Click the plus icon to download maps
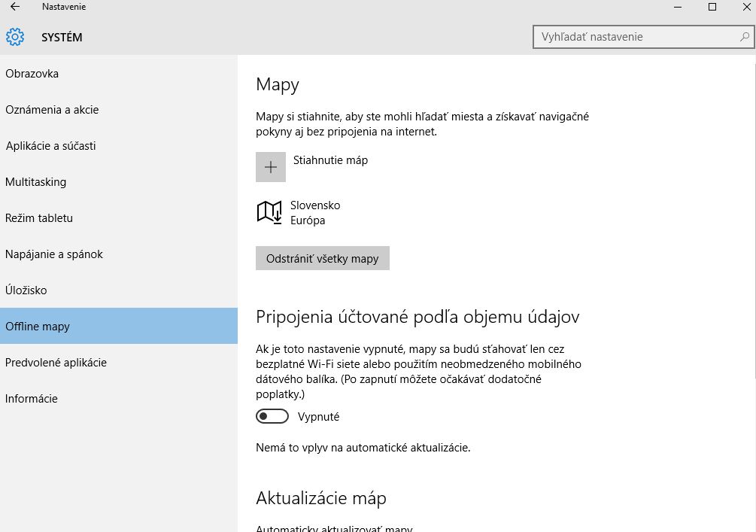The image size is (756, 532). (271, 167)
